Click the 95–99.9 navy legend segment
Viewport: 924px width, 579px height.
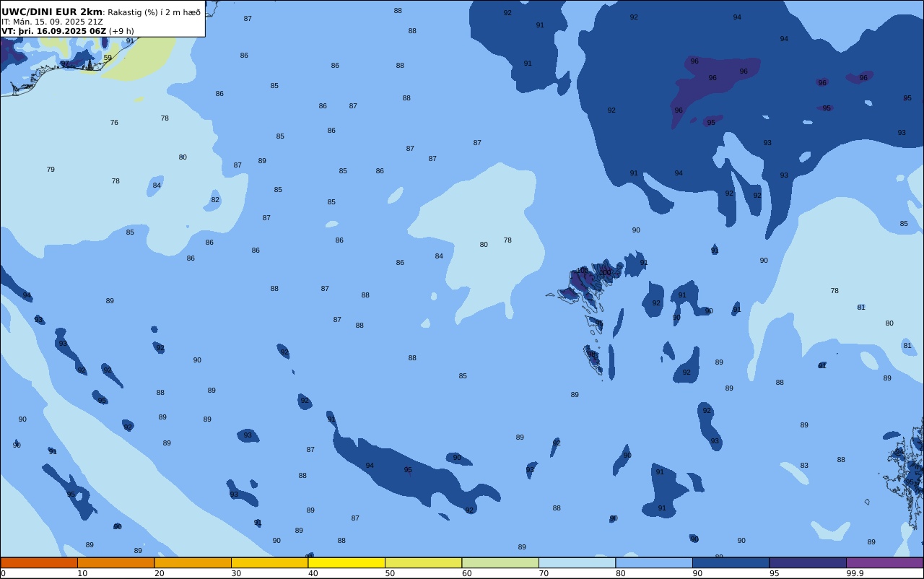pyautogui.click(x=808, y=562)
